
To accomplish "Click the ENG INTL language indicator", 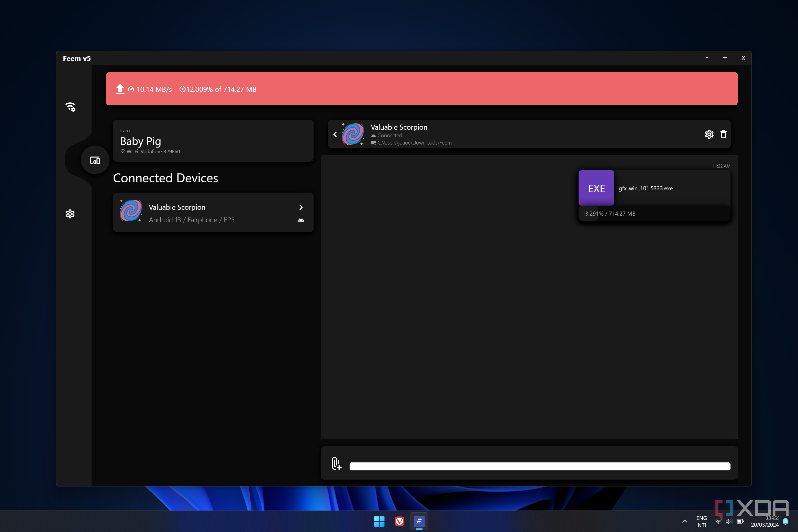I will 701,522.
